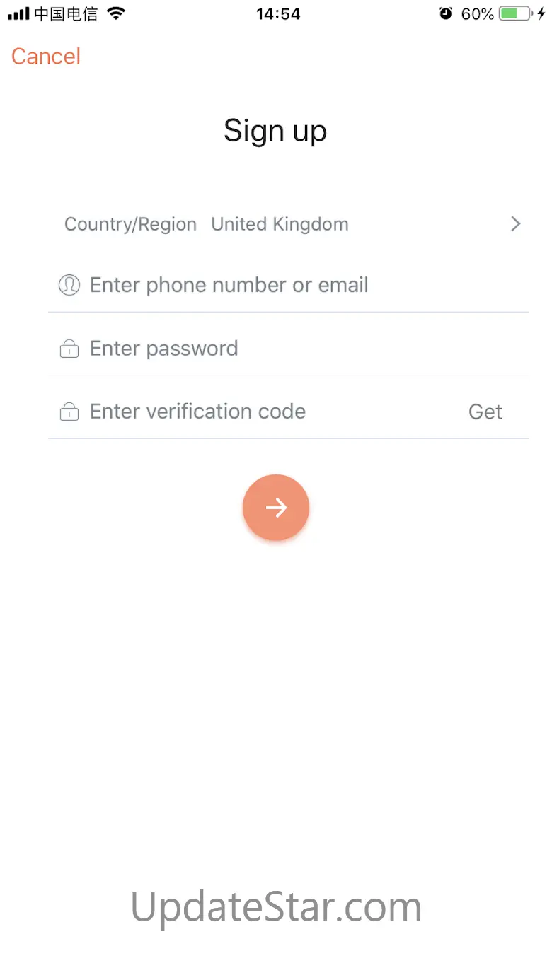Tap the Sign up heading

coord(275,132)
